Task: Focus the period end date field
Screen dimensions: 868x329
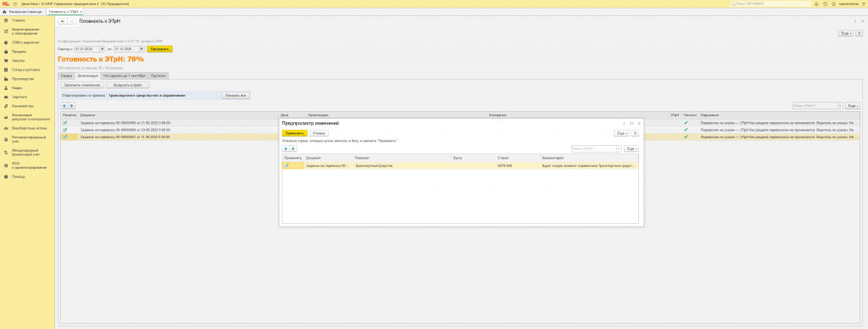Action: [x=127, y=48]
